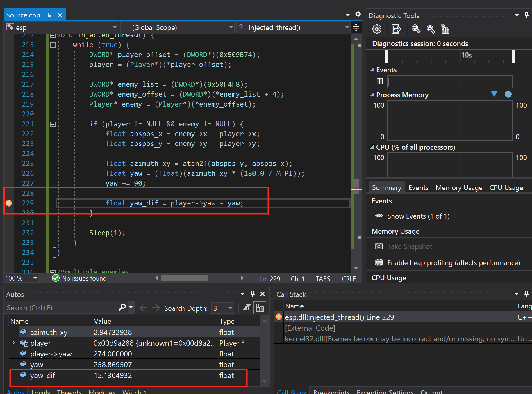The image size is (532, 394).
Task: Click the horizontal scrollbar thumb
Action: 185,278
